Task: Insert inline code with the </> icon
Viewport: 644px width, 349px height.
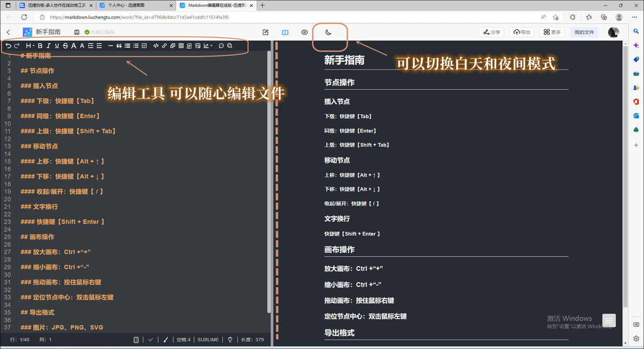Action: (156, 46)
